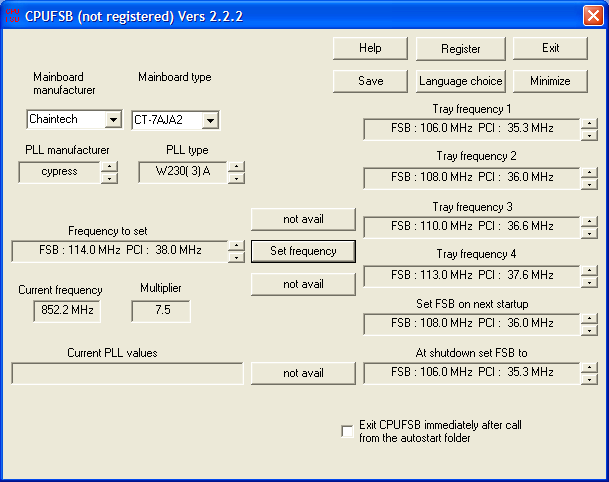Save the current settings
This screenshot has width=609, height=482.
point(370,81)
